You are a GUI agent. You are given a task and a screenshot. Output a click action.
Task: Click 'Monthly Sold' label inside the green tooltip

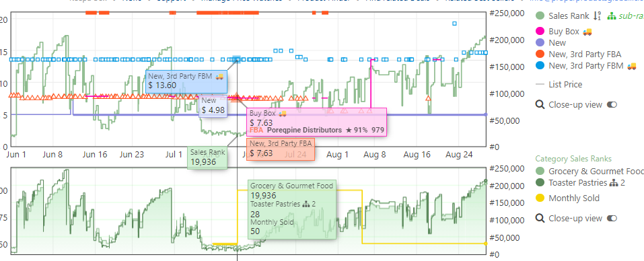(272, 222)
